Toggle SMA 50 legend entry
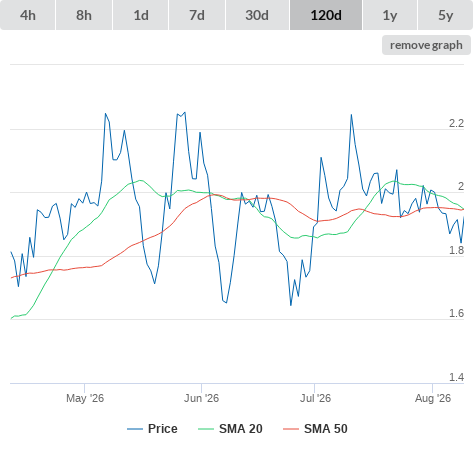Image resolution: width=474 pixels, height=455 pixels. coord(315,429)
